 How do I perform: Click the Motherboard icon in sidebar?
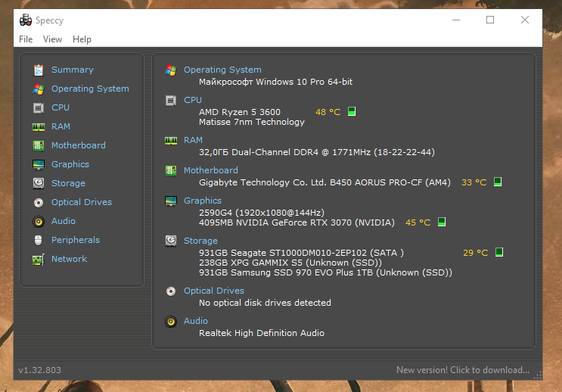click(x=39, y=145)
